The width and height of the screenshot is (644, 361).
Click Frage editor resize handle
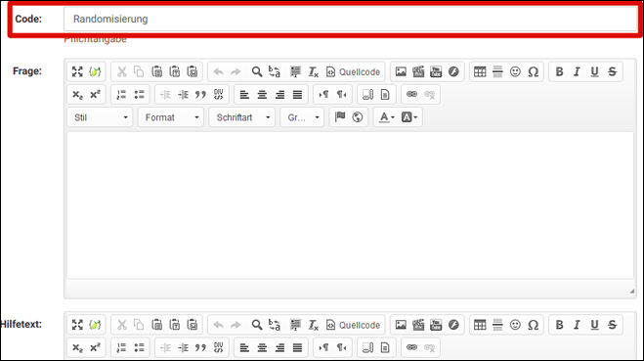631,292
